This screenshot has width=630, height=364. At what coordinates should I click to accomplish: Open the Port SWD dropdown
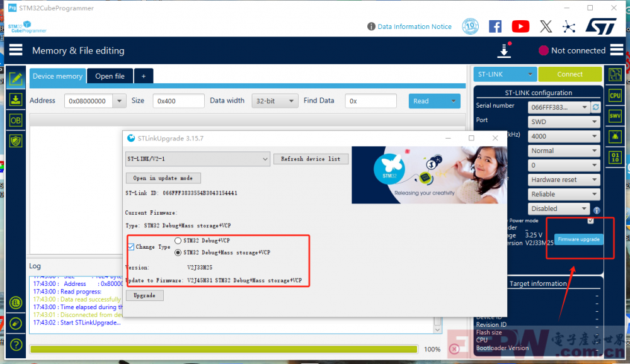564,122
